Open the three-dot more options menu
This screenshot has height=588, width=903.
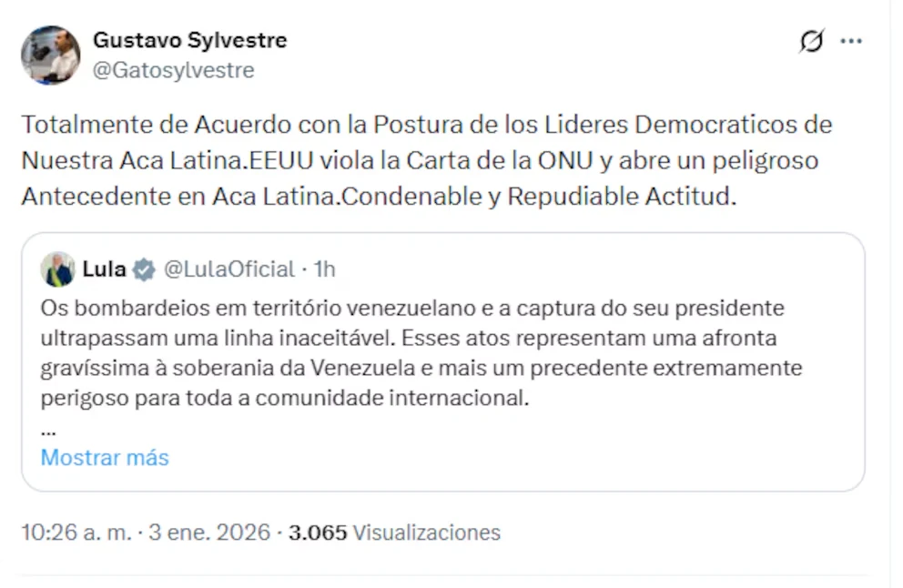click(x=850, y=41)
